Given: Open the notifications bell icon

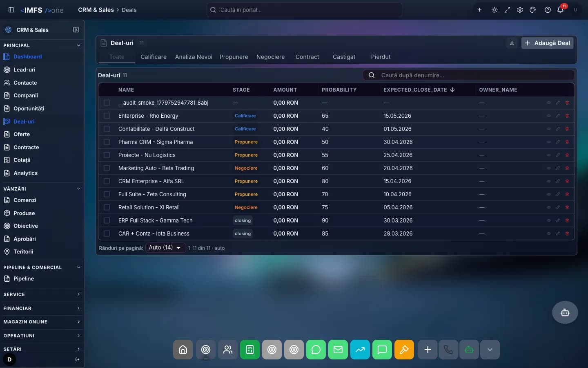Looking at the screenshot, I should [x=560, y=10].
